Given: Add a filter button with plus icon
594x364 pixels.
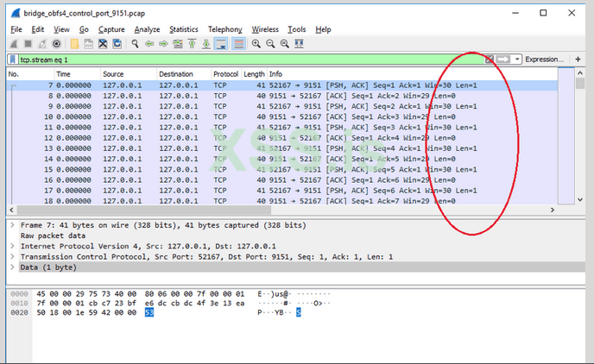Looking at the screenshot, I should [x=578, y=60].
